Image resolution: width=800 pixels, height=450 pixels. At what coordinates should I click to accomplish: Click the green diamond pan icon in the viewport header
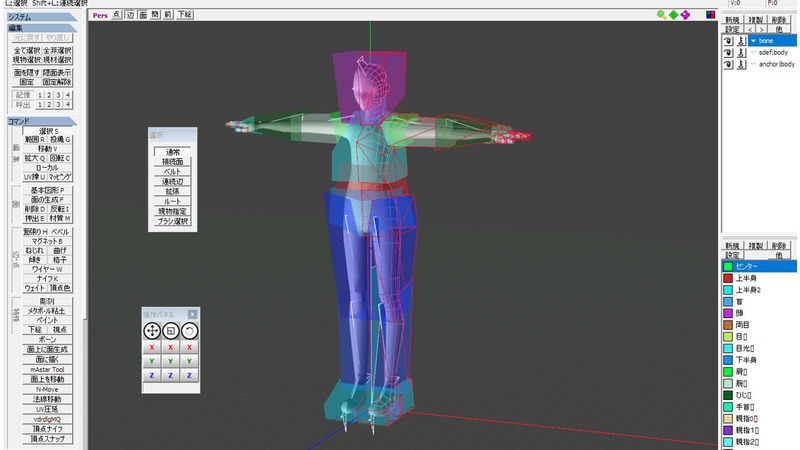click(x=673, y=15)
